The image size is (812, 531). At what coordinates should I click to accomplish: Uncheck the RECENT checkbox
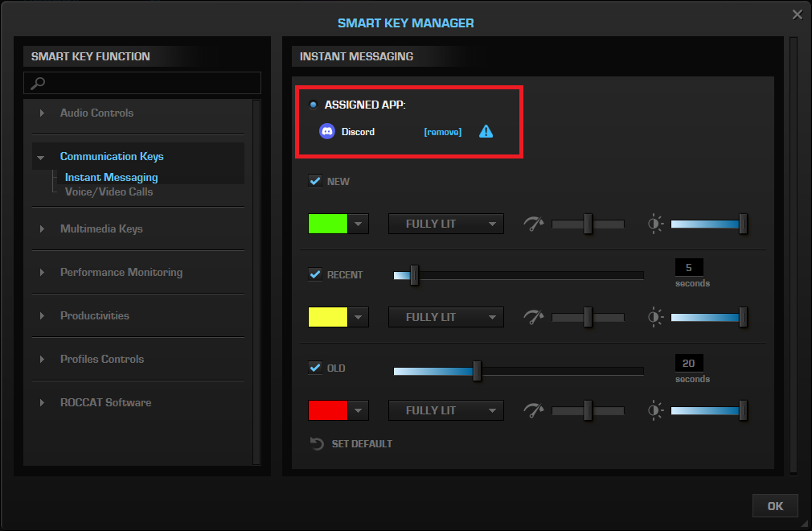pos(315,274)
